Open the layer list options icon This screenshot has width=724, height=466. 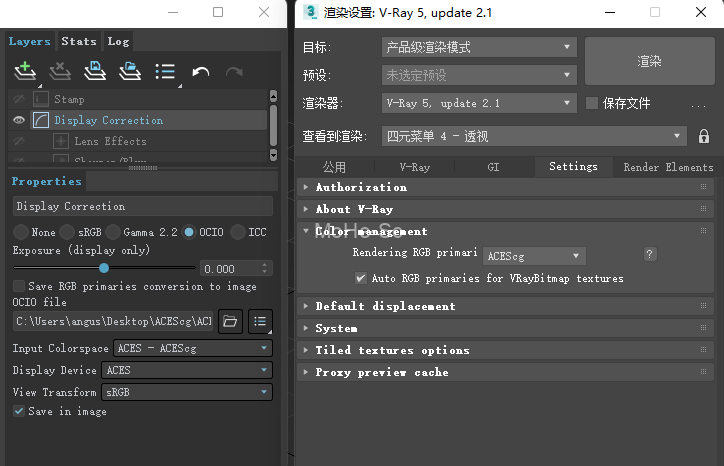click(165, 71)
